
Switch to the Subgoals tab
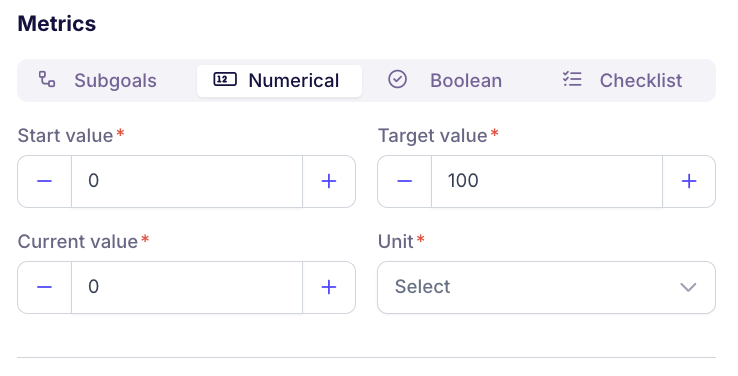(97, 80)
